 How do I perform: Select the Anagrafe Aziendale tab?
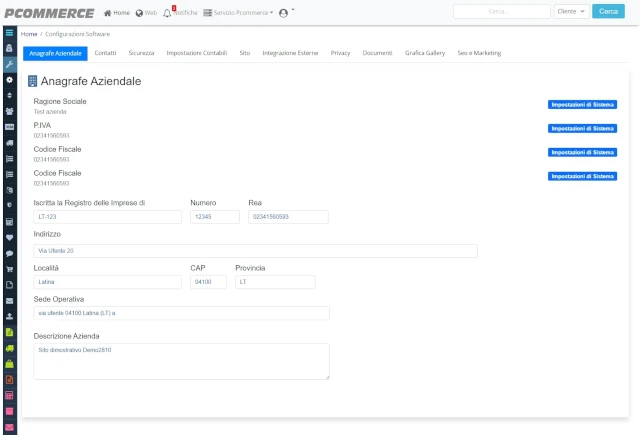click(55, 53)
